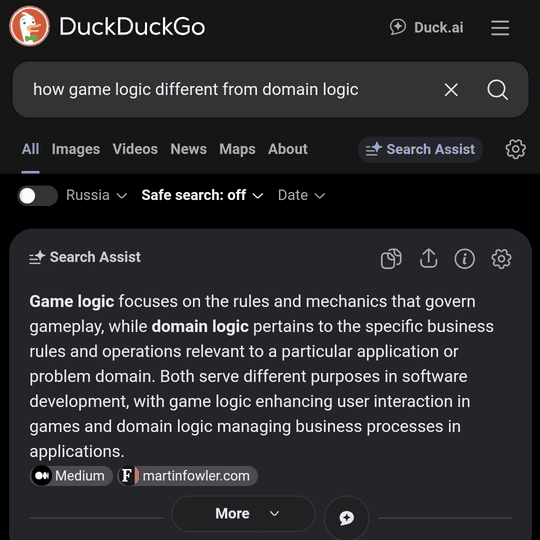Switch to the News tab
The width and height of the screenshot is (540, 540).
click(x=188, y=149)
